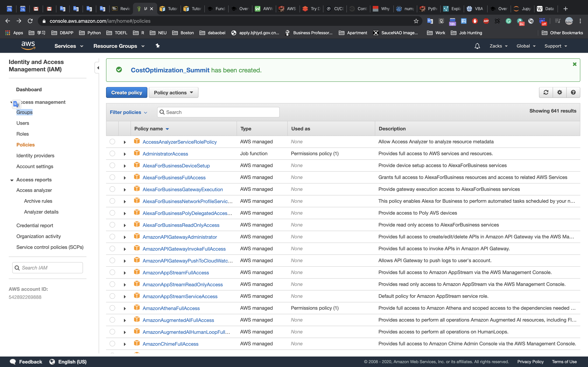
Task: Click the pin shortcut icon in AWS header
Action: [x=158, y=46]
